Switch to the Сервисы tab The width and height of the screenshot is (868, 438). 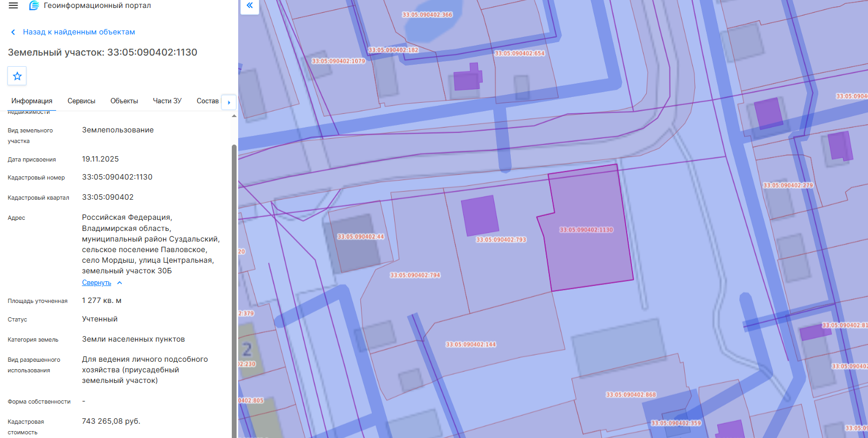tap(82, 101)
